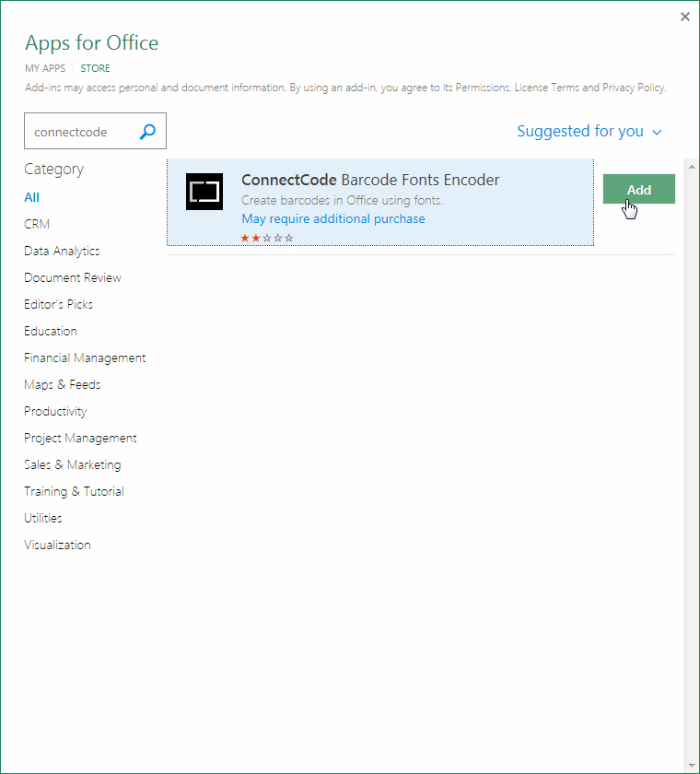
Task: Click the scrollbar down arrow
Action: pos(692,766)
